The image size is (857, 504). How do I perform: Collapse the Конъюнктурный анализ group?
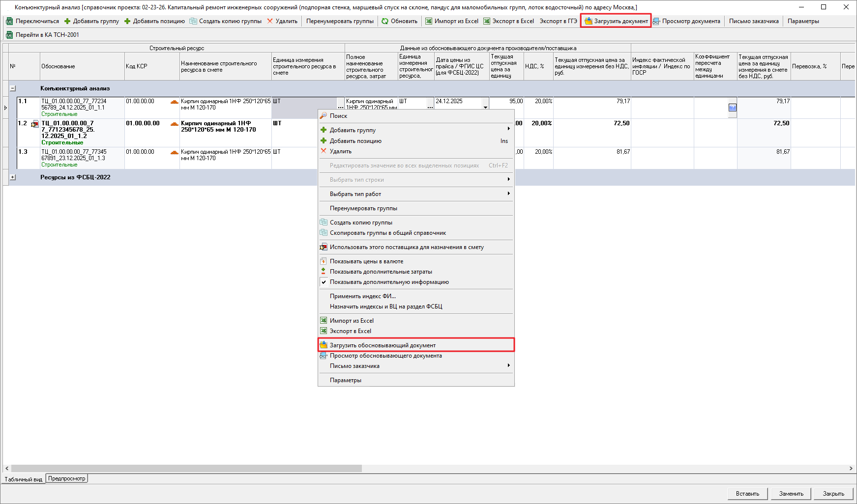[13, 88]
